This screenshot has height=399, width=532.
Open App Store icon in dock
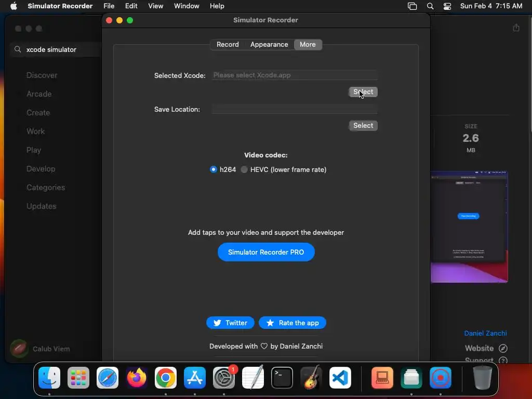(195, 378)
